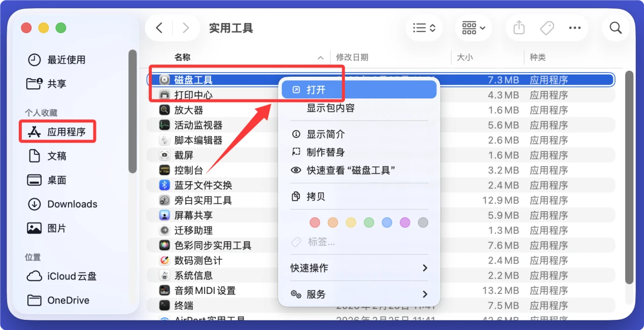Image resolution: width=644 pixels, height=330 pixels.
Task: Click the 打印中心 printer icon
Action: click(x=164, y=95)
